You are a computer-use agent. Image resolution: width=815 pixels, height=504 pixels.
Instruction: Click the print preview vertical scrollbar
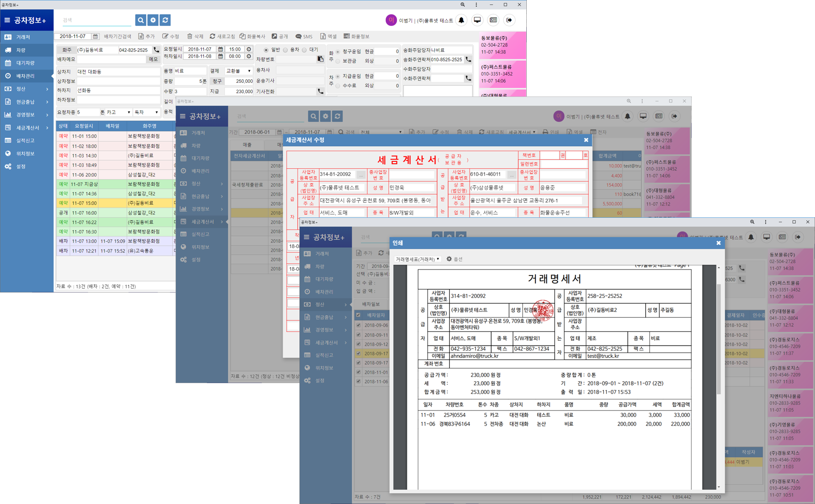pos(718,339)
